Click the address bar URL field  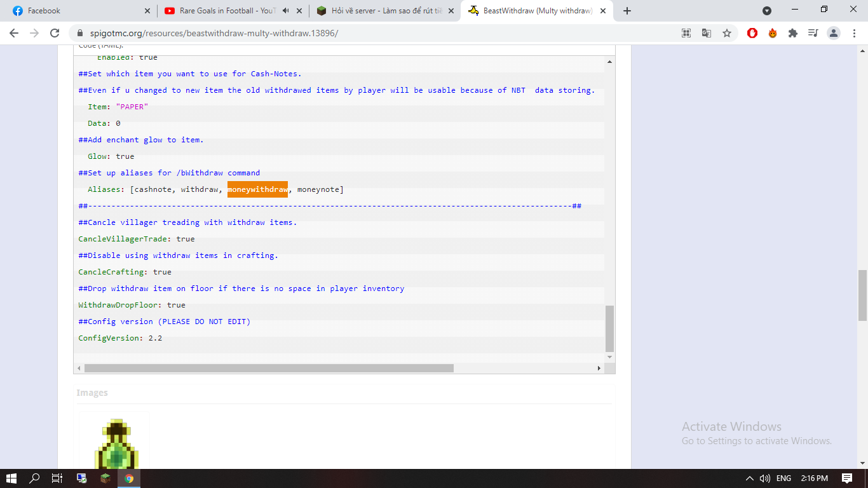381,33
